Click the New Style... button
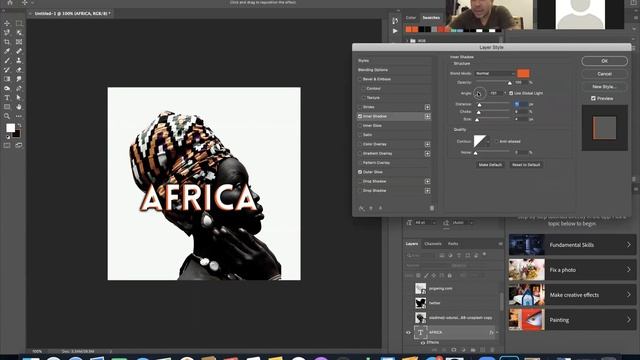 tap(604, 87)
